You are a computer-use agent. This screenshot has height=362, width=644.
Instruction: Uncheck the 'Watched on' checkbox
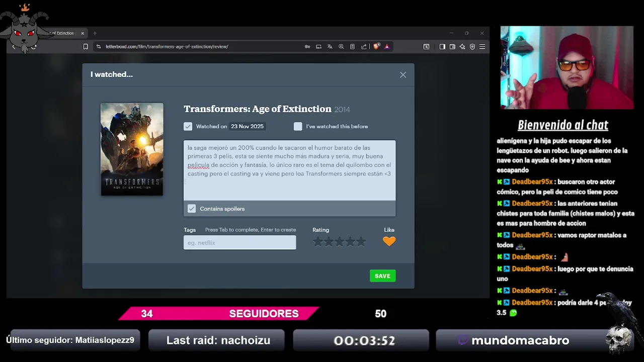(188, 126)
